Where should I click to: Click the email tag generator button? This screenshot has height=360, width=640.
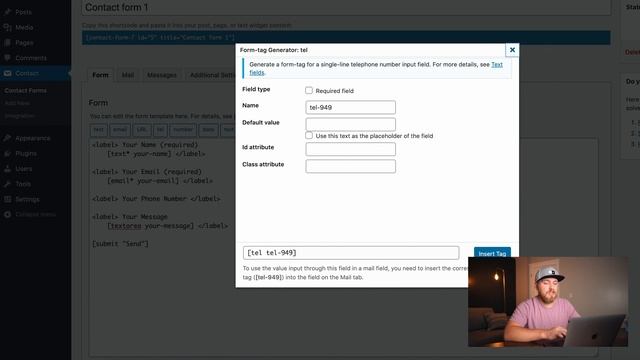[x=120, y=130]
